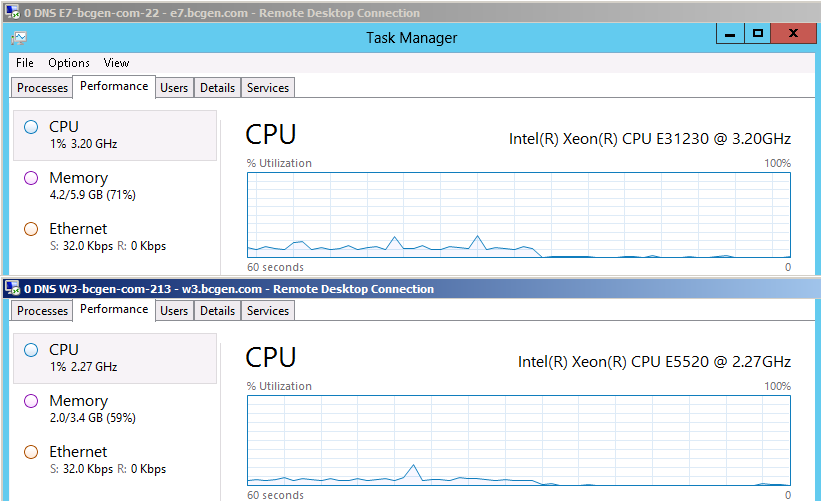
Task: Open Details tab in top window
Action: (217, 88)
